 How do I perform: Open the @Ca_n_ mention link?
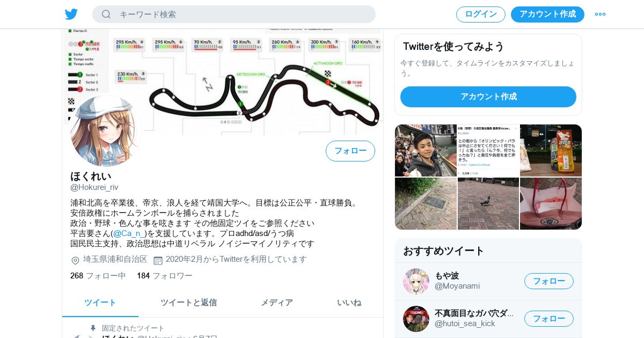coord(129,233)
